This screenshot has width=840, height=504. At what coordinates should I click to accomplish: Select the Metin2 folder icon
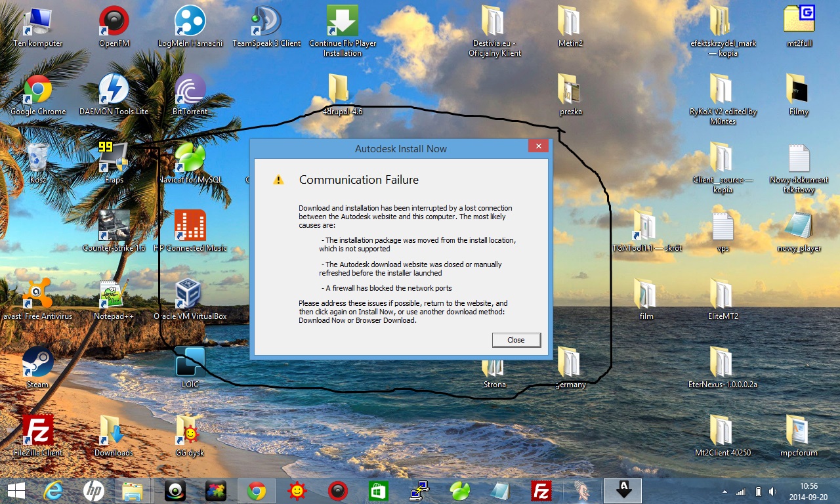571,28
